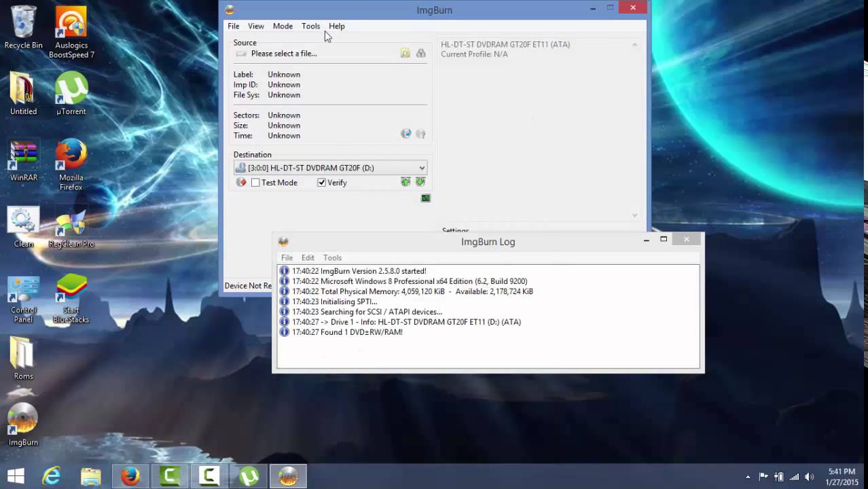
Task: Open File Explorer from the taskbar
Action: (x=90, y=476)
